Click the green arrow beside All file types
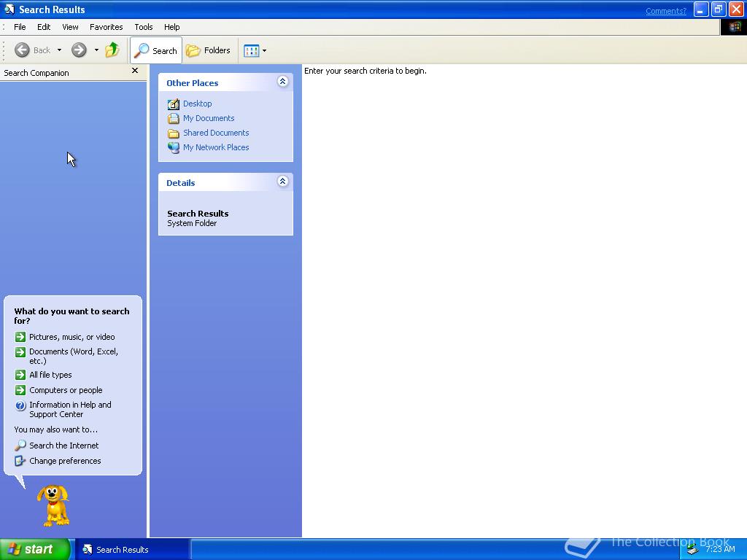Image resolution: width=747 pixels, height=560 pixels. pyautogui.click(x=20, y=375)
